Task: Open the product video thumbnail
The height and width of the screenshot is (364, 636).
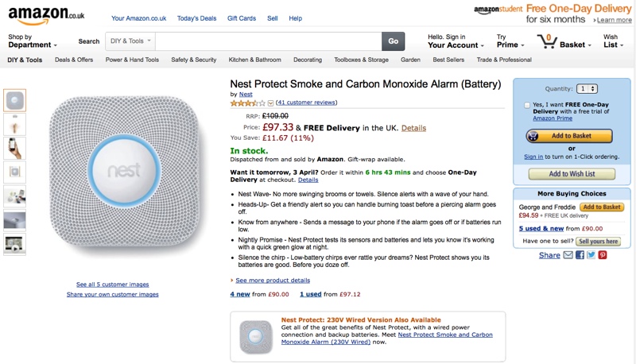Action: pyautogui.click(x=15, y=243)
